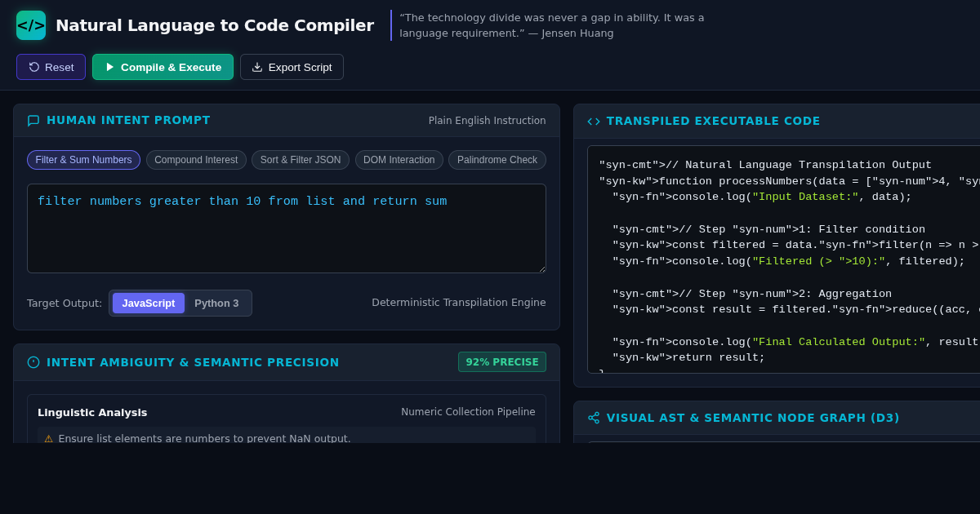Pick the DOM Interaction preset
Screen dimensions: 980x514
[x=399, y=160]
